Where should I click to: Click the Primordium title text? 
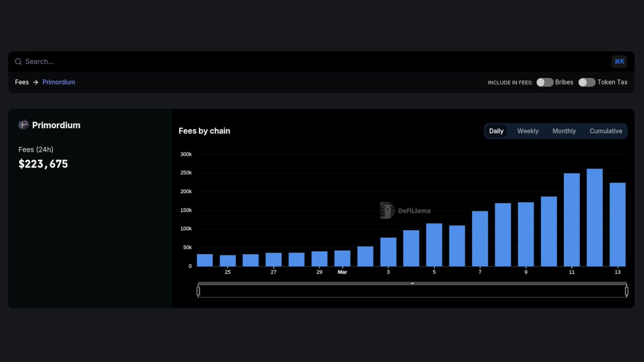(x=56, y=125)
